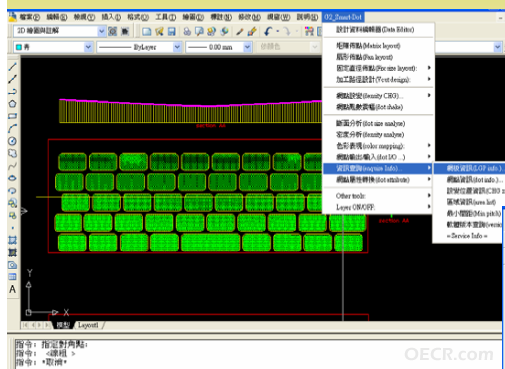Click the command line text area
Viewport: 505px width, 369px height.
[257, 354]
